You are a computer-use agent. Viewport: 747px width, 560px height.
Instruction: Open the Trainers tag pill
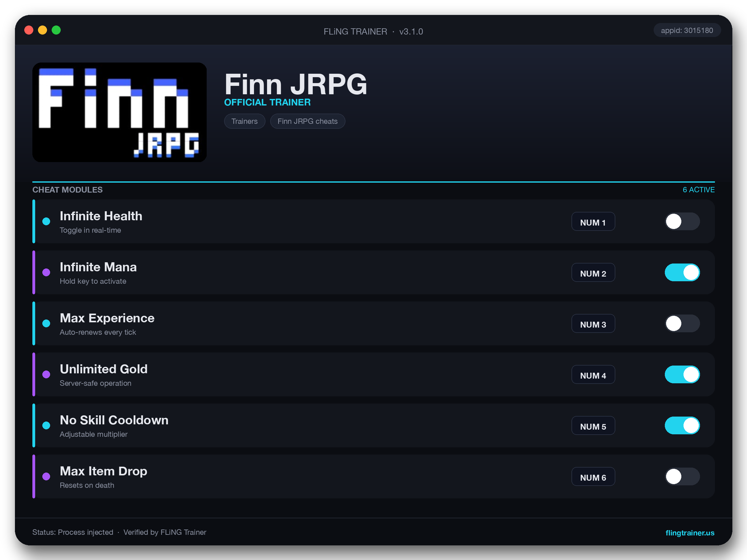coord(245,121)
